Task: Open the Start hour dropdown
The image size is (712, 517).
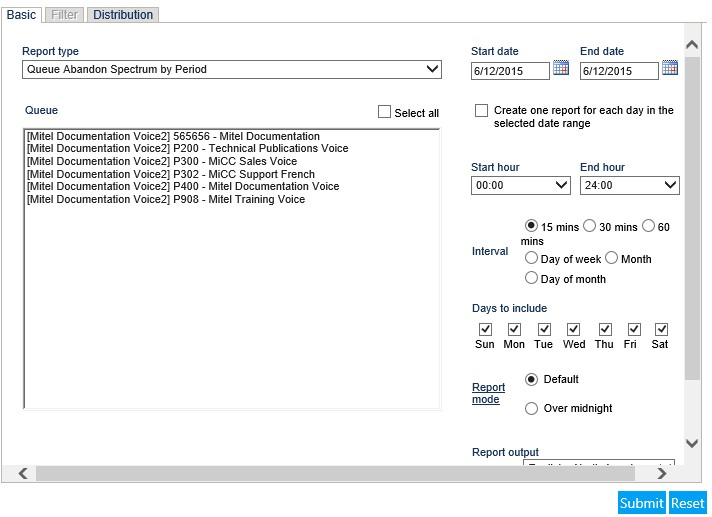Action: pyautogui.click(x=520, y=185)
